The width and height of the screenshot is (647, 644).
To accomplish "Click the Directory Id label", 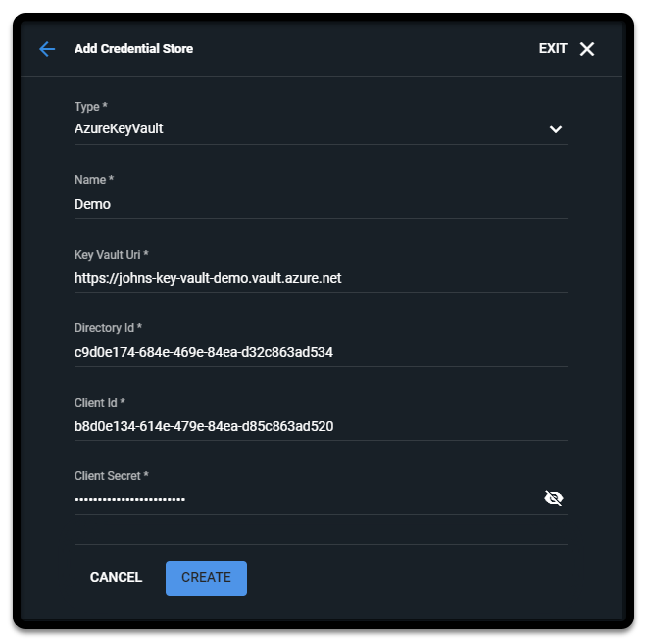I will (x=108, y=328).
